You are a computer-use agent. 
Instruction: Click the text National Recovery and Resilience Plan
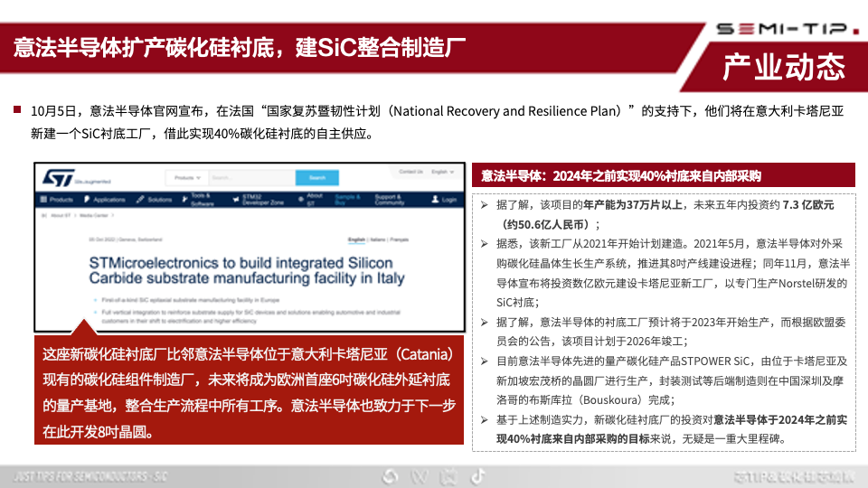[x=506, y=111]
